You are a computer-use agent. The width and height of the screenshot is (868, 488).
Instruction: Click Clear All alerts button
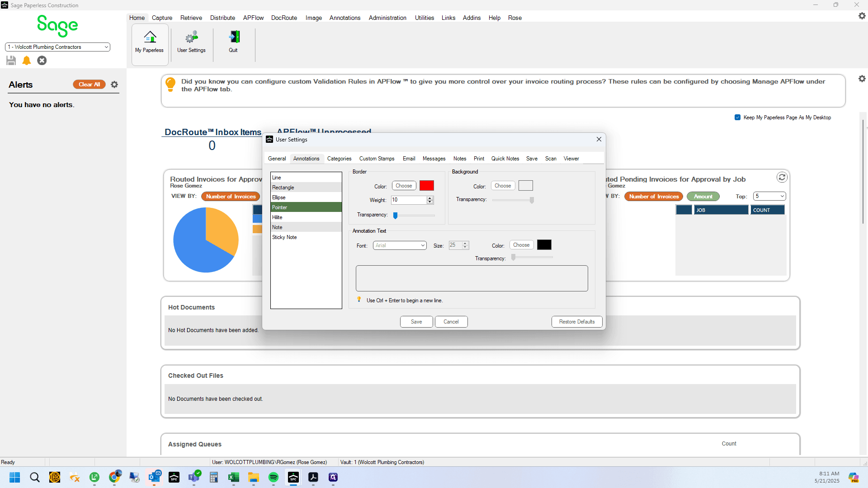90,84
